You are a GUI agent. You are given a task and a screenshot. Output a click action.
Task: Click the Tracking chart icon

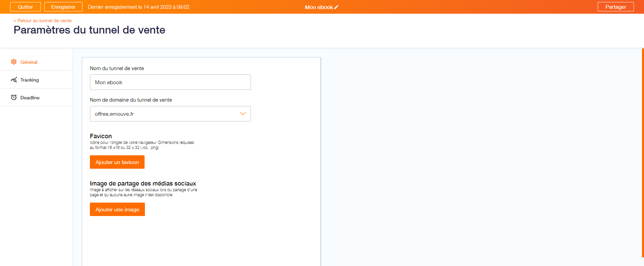[14, 79]
